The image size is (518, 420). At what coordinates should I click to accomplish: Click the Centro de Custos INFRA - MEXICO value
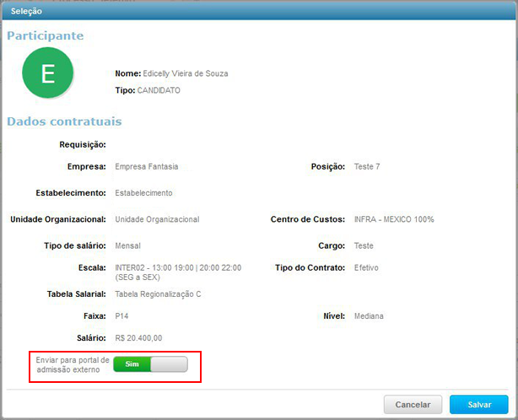[x=394, y=219]
